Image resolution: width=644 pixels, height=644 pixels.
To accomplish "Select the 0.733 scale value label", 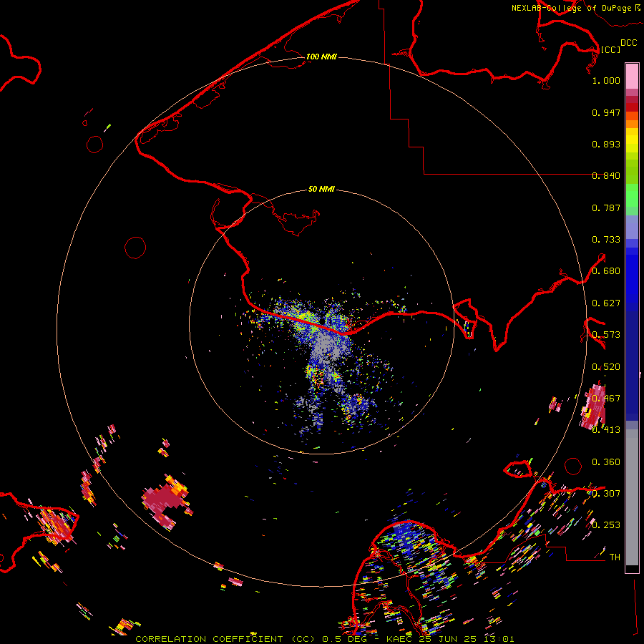I will pos(606,240).
